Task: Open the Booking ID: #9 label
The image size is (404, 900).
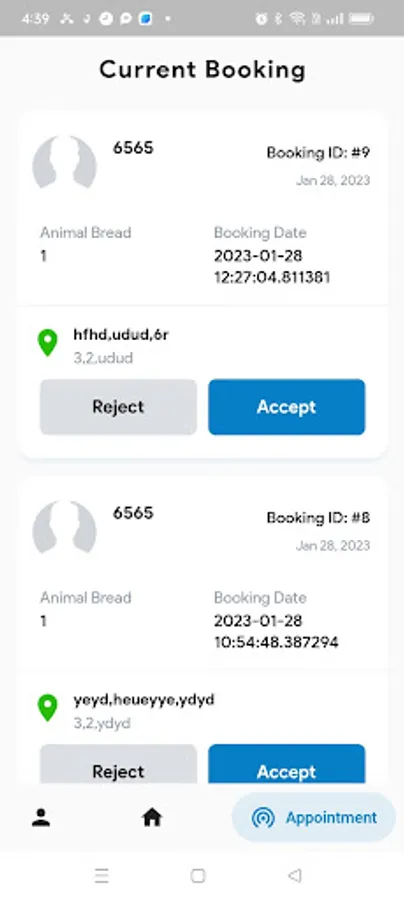Action: click(x=318, y=153)
